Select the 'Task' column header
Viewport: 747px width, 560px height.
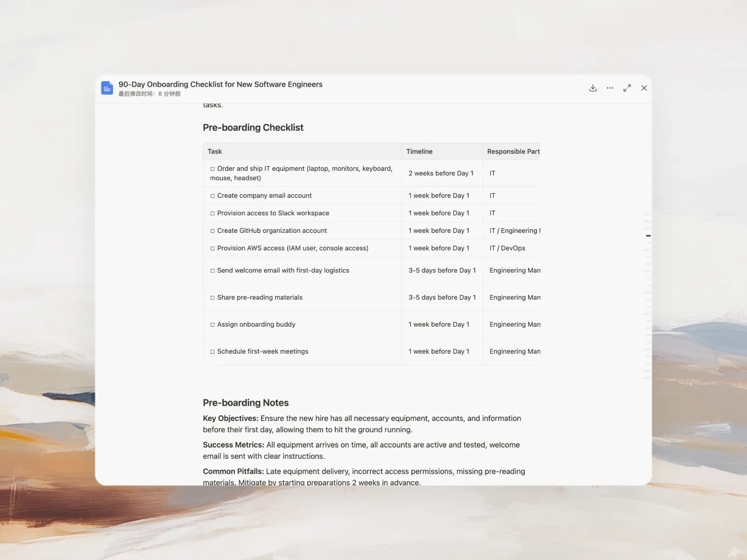pos(215,152)
